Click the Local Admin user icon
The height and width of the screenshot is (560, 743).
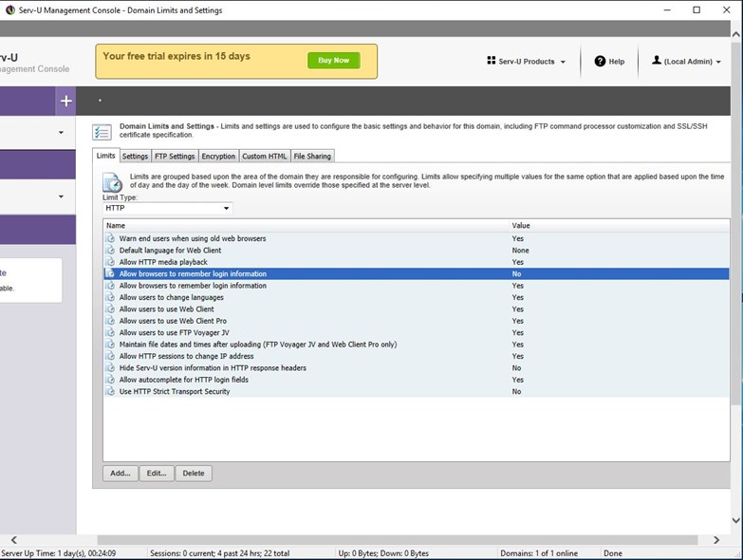(x=657, y=61)
